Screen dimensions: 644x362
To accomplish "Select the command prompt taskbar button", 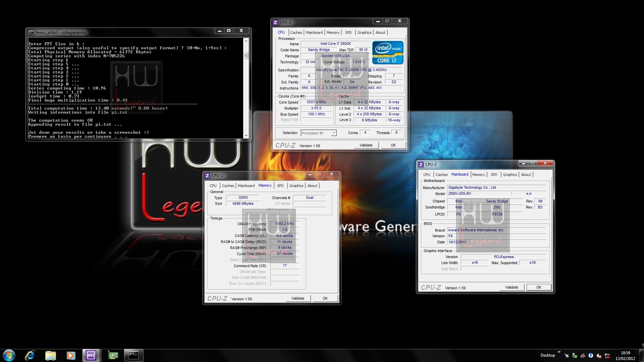I will point(133,355).
